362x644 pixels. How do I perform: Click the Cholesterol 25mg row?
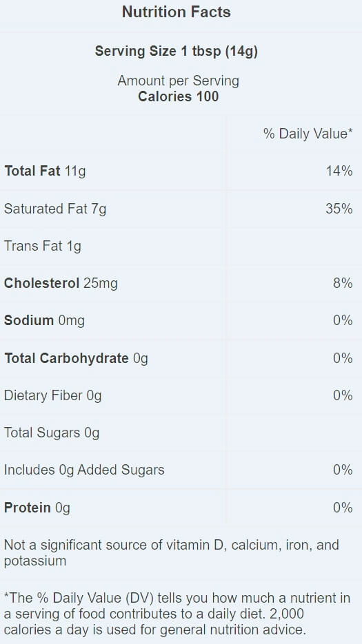(181, 283)
